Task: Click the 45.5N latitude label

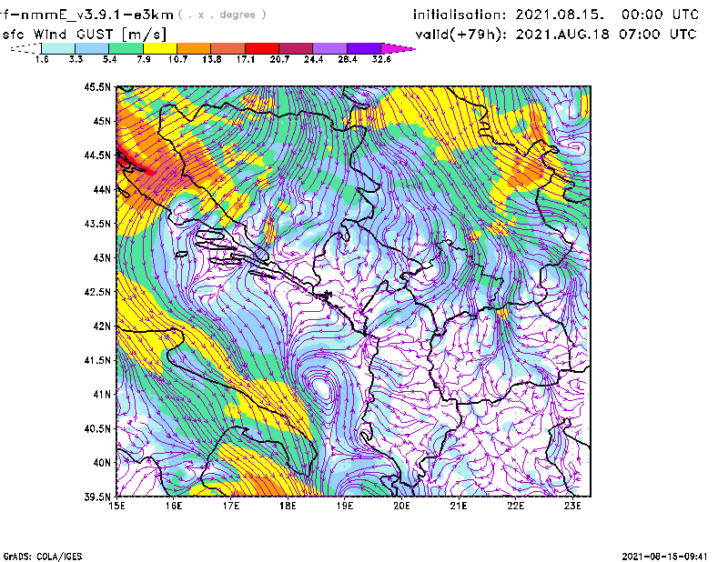Action: point(97,86)
